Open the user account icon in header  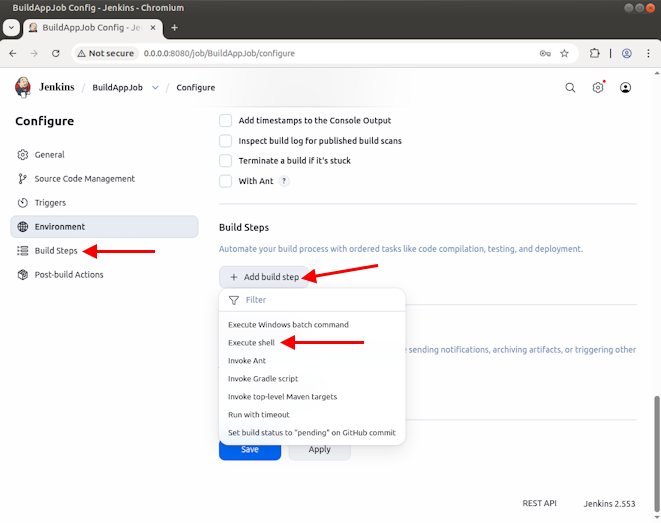[626, 88]
